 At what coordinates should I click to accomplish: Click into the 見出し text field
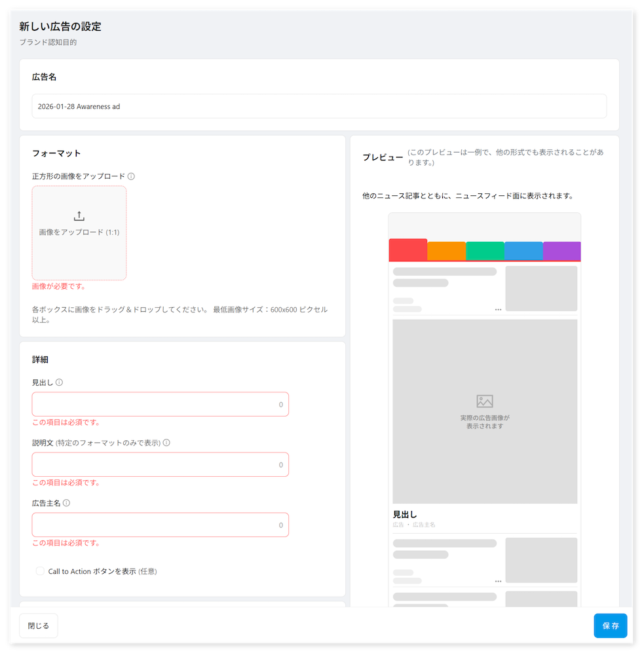154,404
